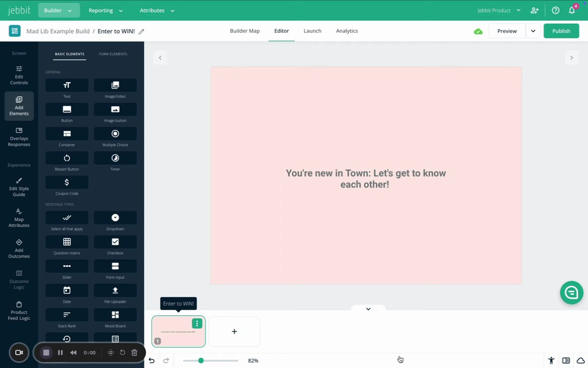The width and height of the screenshot is (588, 368).
Task: Click the Publish button
Action: click(x=561, y=31)
